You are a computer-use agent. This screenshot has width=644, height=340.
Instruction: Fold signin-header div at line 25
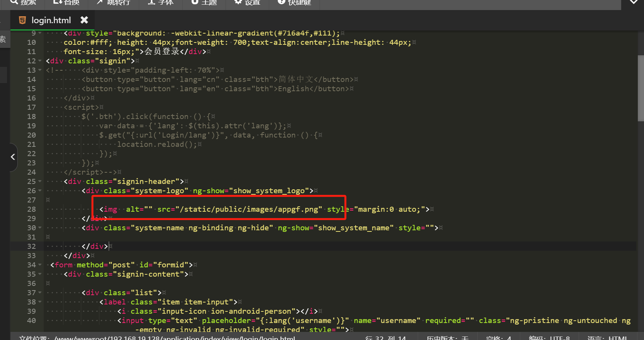coord(40,182)
